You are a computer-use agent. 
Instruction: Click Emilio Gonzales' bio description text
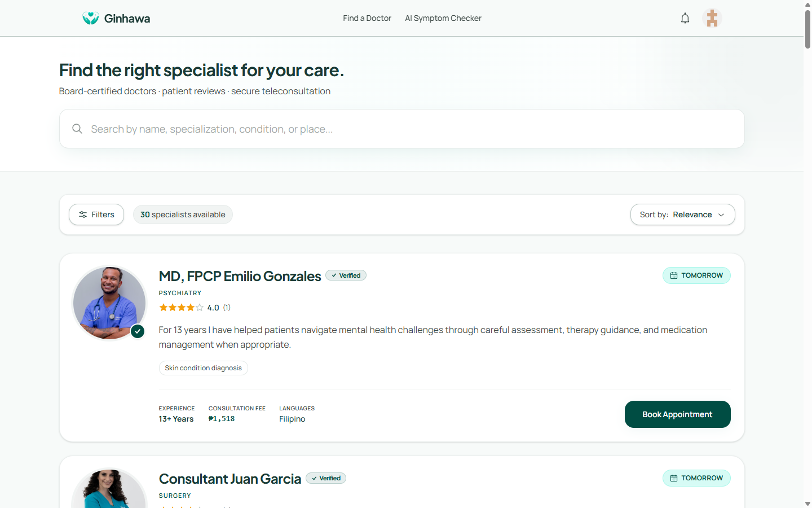tap(433, 337)
